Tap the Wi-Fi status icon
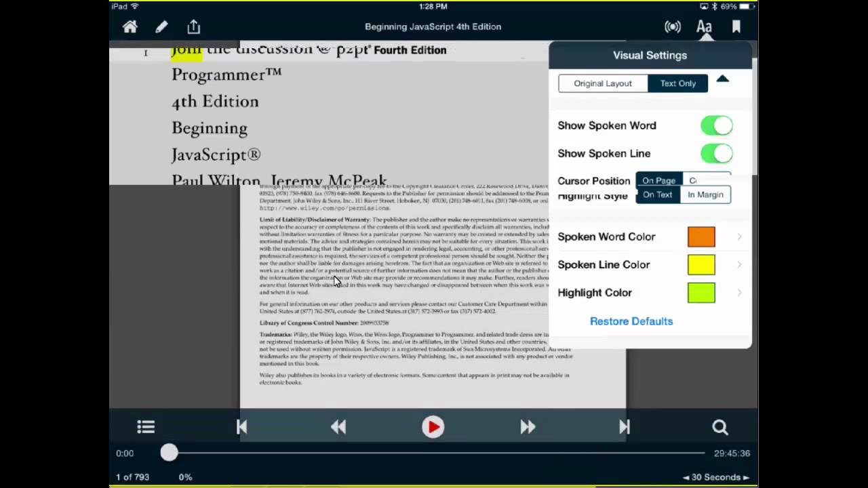This screenshot has height=488, width=868. (136, 7)
